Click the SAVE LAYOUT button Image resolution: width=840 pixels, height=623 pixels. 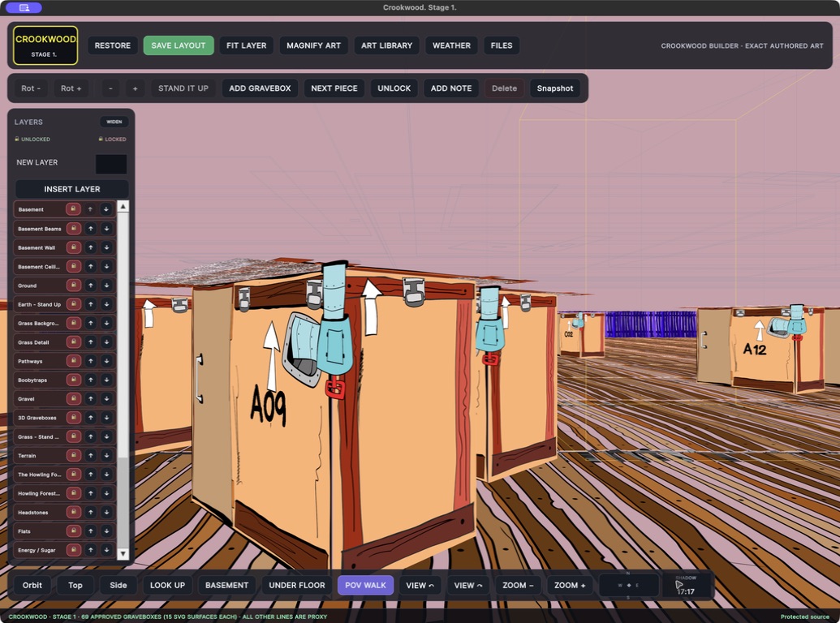[x=179, y=45]
